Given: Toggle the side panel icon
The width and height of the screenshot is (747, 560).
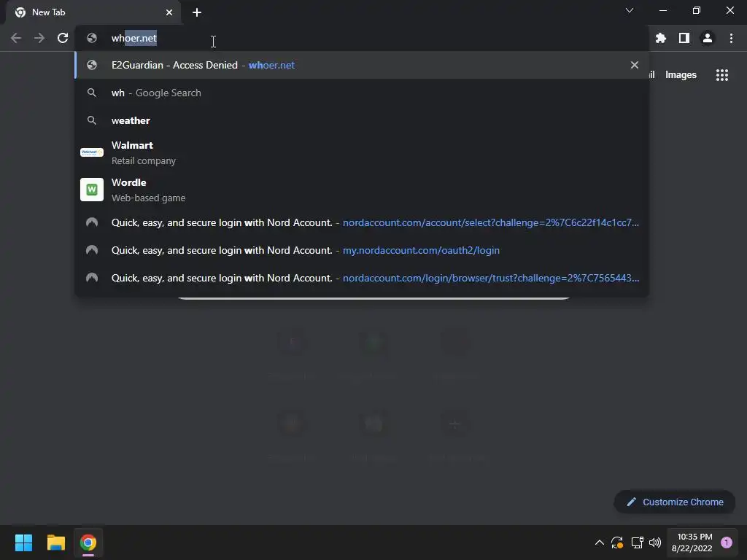Looking at the screenshot, I should tap(684, 38).
